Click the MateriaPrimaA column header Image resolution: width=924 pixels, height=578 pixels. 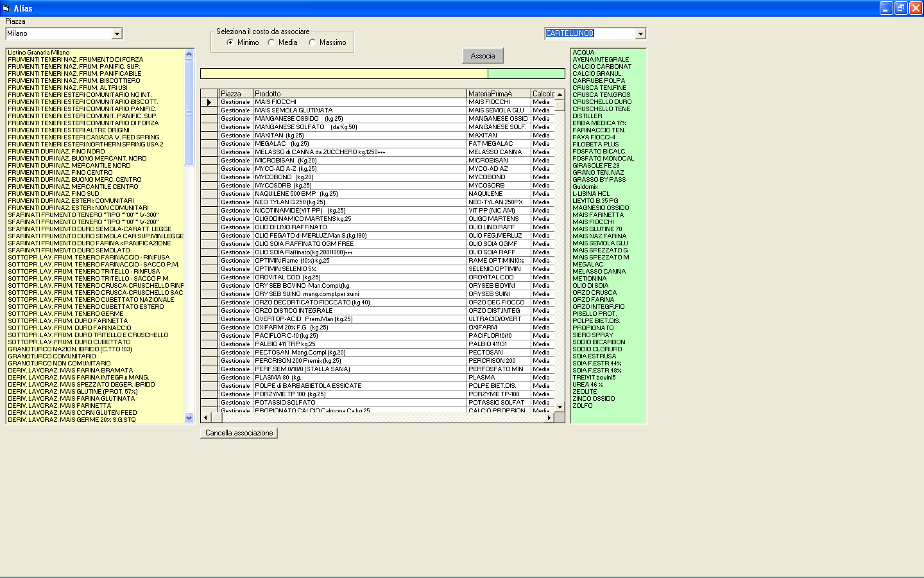point(499,94)
